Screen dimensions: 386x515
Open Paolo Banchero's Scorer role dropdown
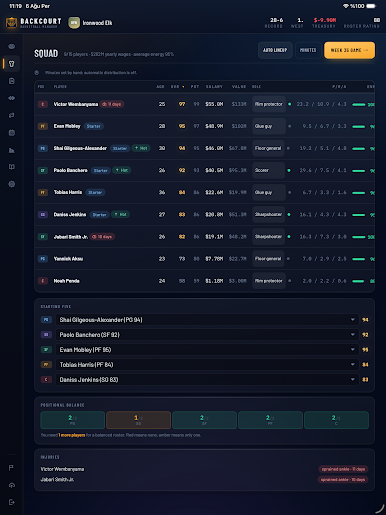point(269,170)
